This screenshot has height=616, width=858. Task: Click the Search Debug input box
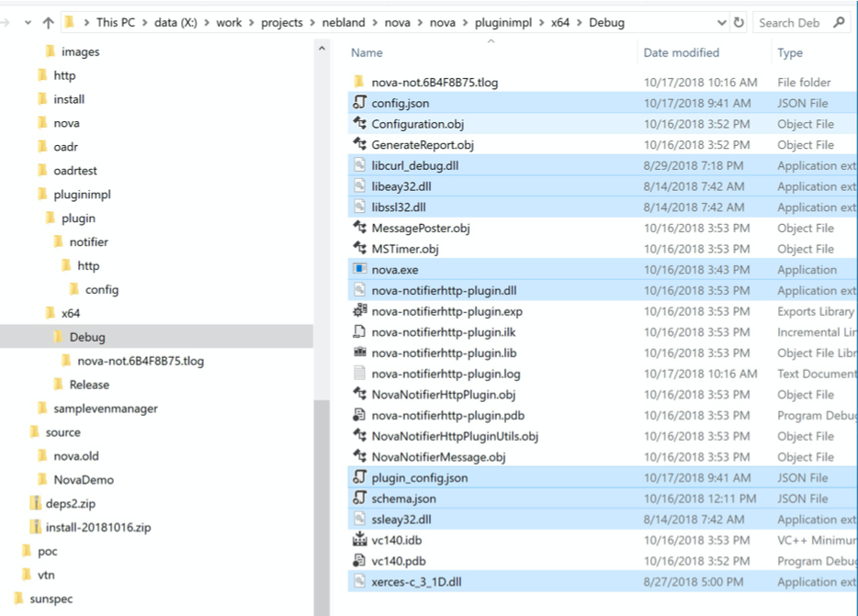click(x=793, y=23)
